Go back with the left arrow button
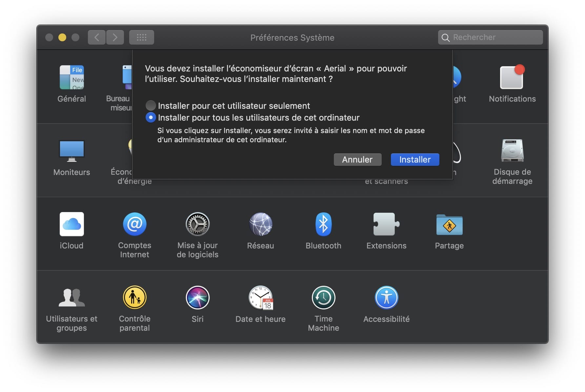This screenshot has height=392, width=585. click(97, 37)
